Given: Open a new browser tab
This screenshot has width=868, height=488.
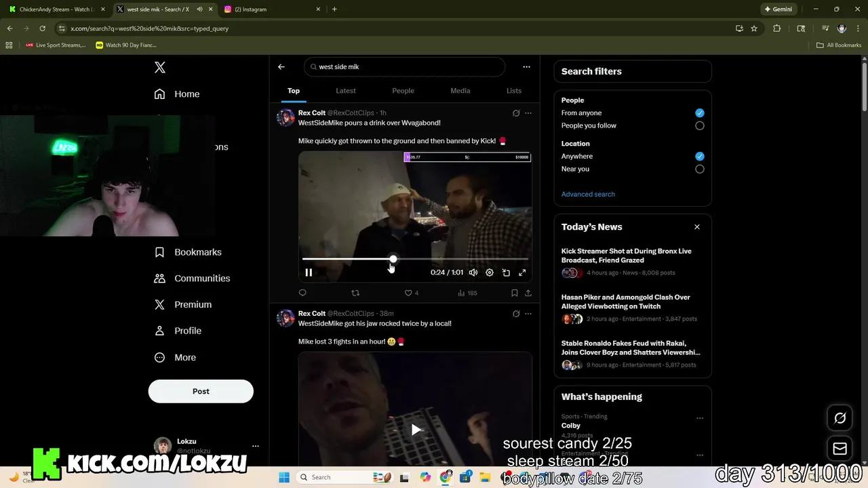Looking at the screenshot, I should click(334, 9).
